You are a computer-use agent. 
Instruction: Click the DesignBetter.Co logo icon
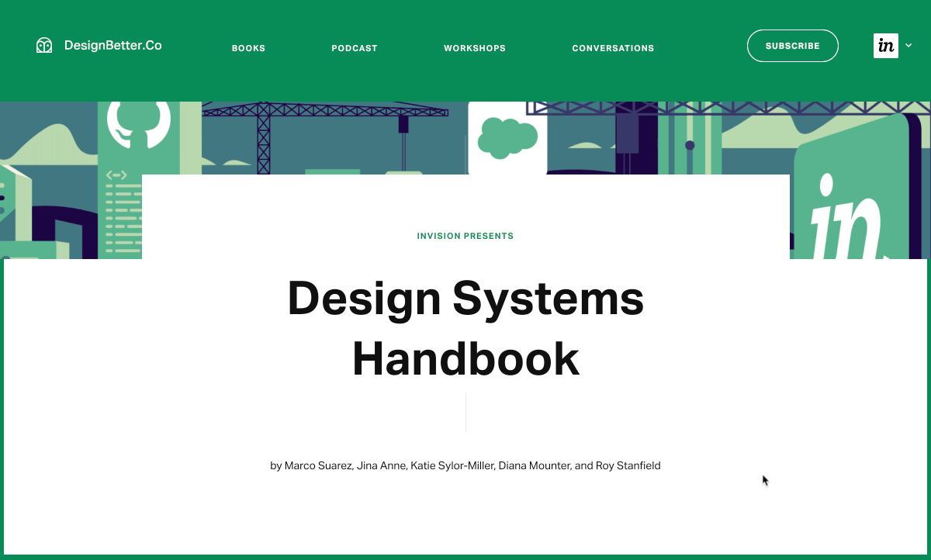(x=44, y=46)
